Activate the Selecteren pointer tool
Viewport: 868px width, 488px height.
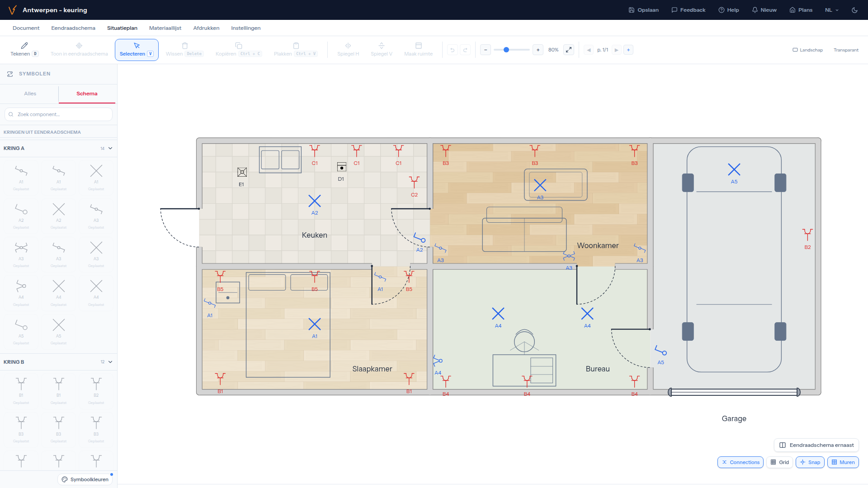coord(137,49)
